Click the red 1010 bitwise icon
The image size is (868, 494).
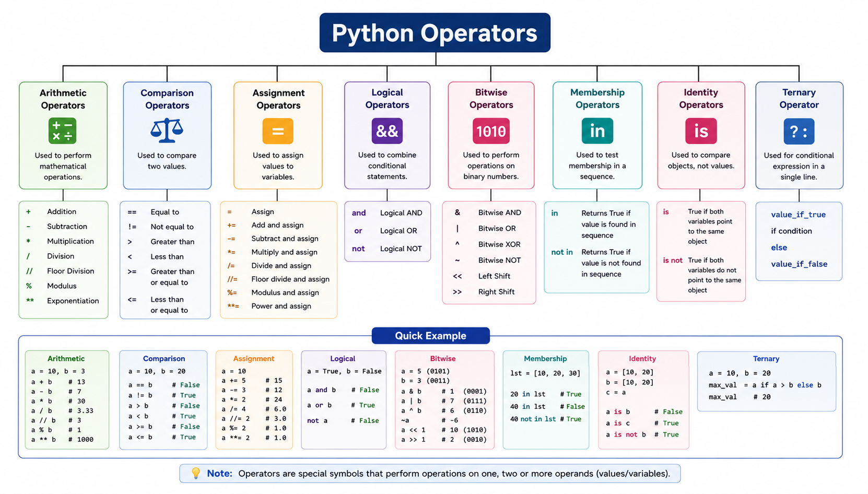click(491, 131)
